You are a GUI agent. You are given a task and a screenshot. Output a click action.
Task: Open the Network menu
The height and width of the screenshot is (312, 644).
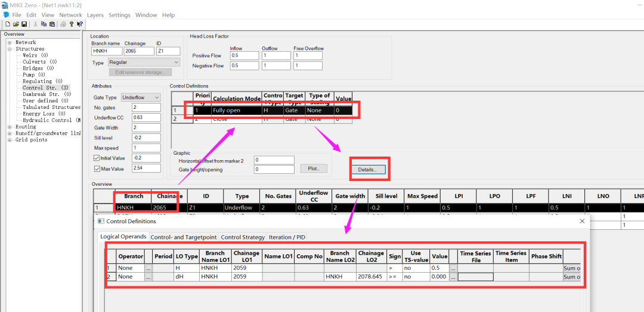[x=70, y=15]
